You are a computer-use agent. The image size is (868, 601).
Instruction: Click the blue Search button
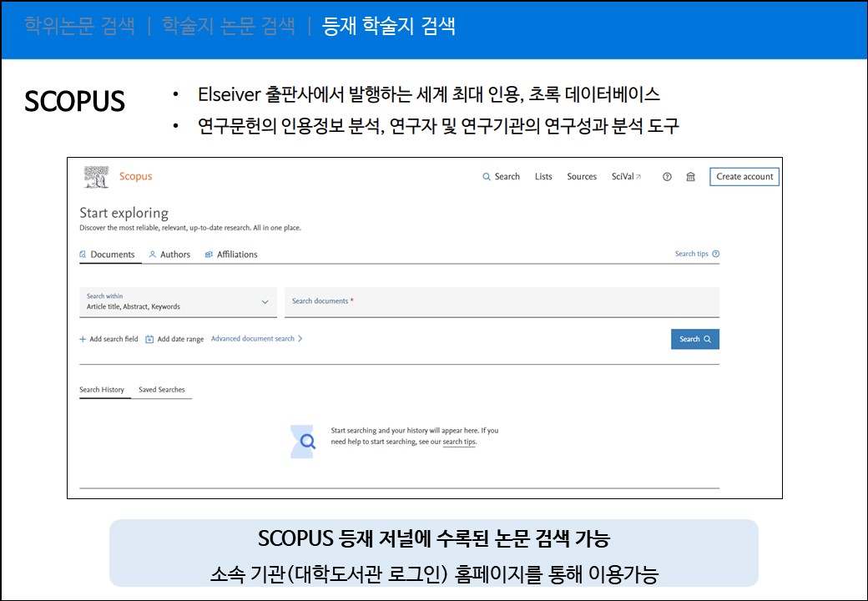point(695,339)
